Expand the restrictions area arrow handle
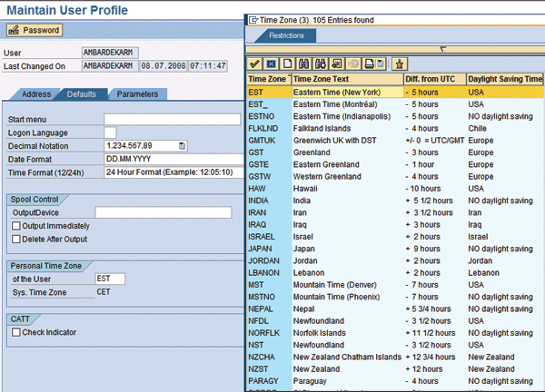 [442, 50]
